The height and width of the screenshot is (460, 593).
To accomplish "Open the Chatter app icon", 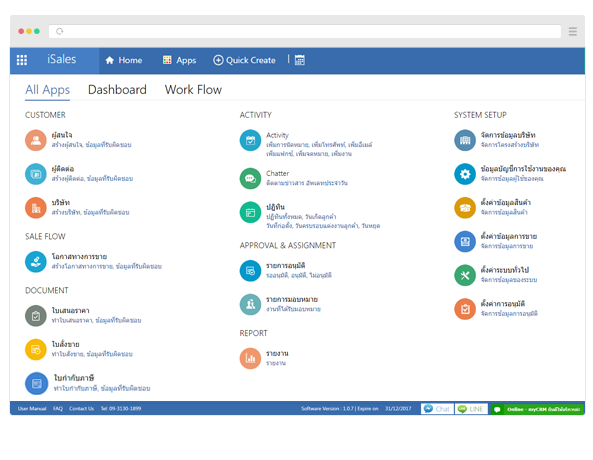I will (250, 178).
